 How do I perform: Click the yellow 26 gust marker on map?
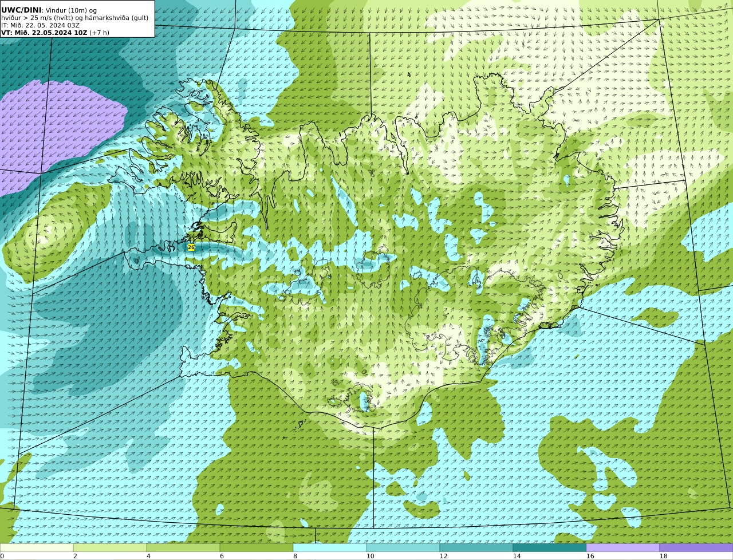tap(191, 247)
